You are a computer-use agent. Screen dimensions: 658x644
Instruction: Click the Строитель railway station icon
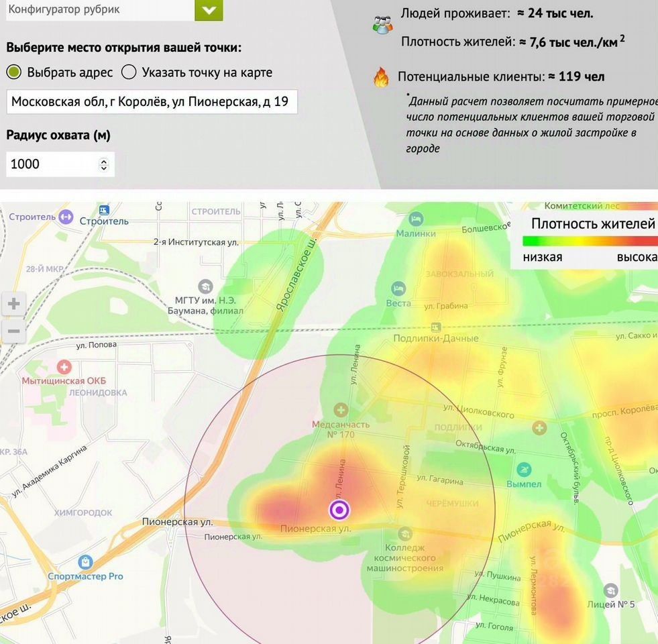click(104, 210)
